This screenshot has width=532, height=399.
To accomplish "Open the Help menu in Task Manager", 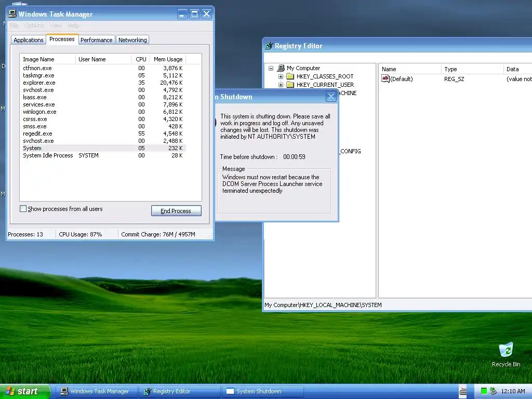I will coord(73,25).
